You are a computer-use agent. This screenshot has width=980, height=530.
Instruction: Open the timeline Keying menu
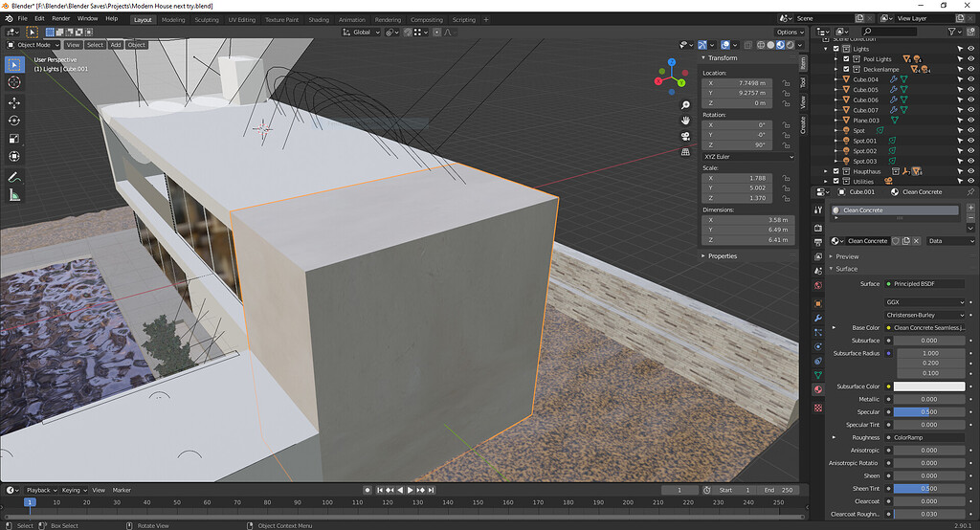point(74,490)
